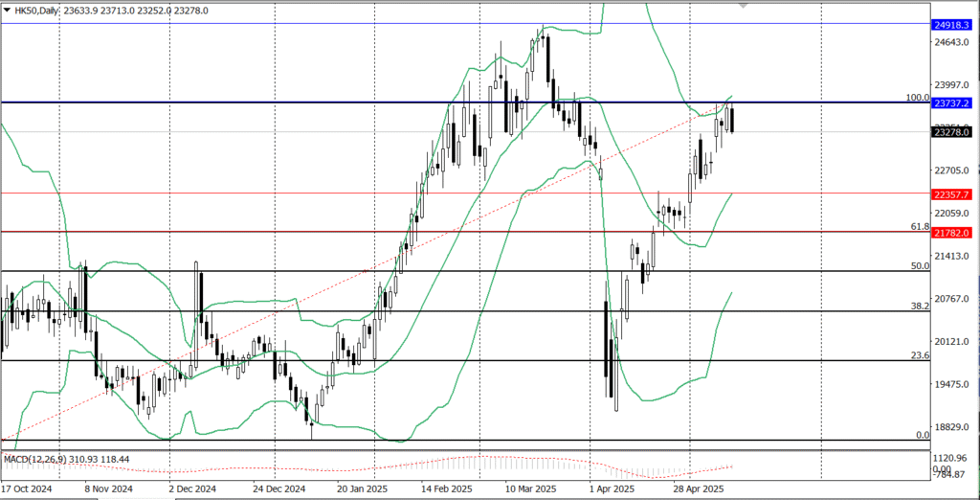This screenshot has width=980, height=500.
Task: Click the Fibonacci 38.2 level label
Action: point(921,307)
